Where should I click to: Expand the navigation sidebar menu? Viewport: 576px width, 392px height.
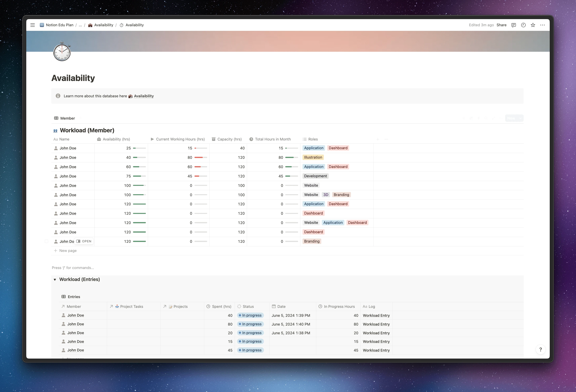coord(32,25)
